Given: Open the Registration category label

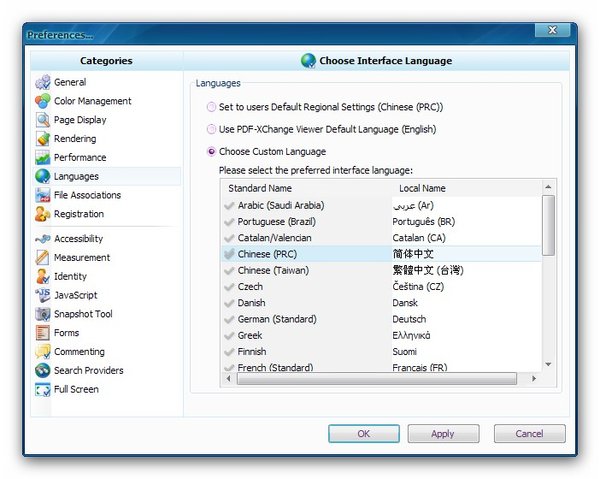Looking at the screenshot, I should 79,214.
